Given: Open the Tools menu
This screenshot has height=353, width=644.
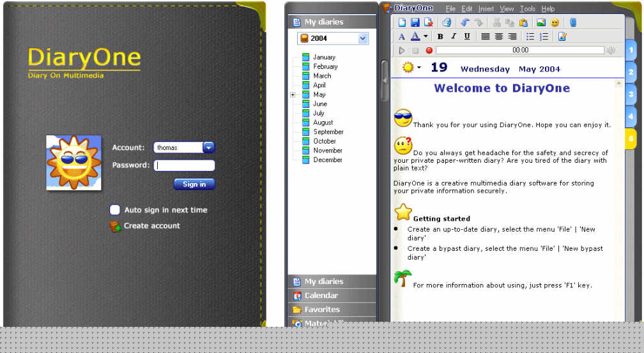Looking at the screenshot, I should (x=528, y=9).
